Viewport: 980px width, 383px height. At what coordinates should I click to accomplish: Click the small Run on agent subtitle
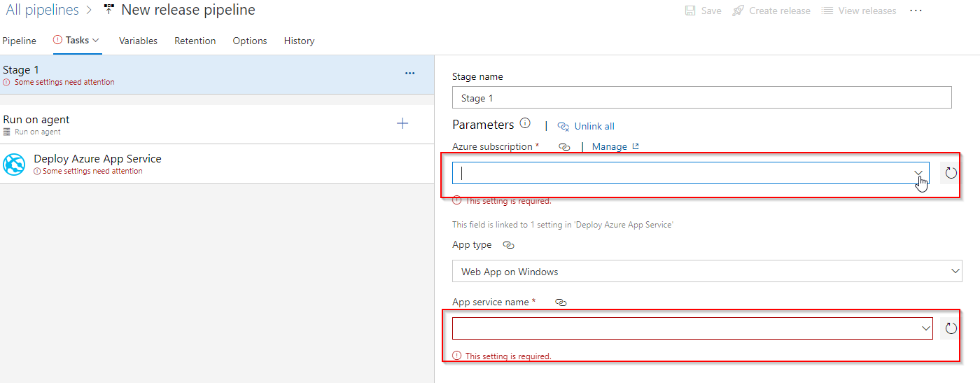click(x=38, y=132)
